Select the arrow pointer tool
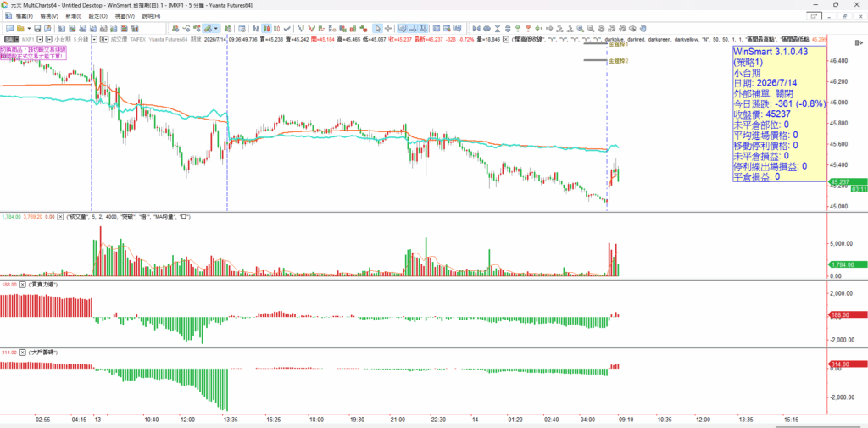 [377, 28]
